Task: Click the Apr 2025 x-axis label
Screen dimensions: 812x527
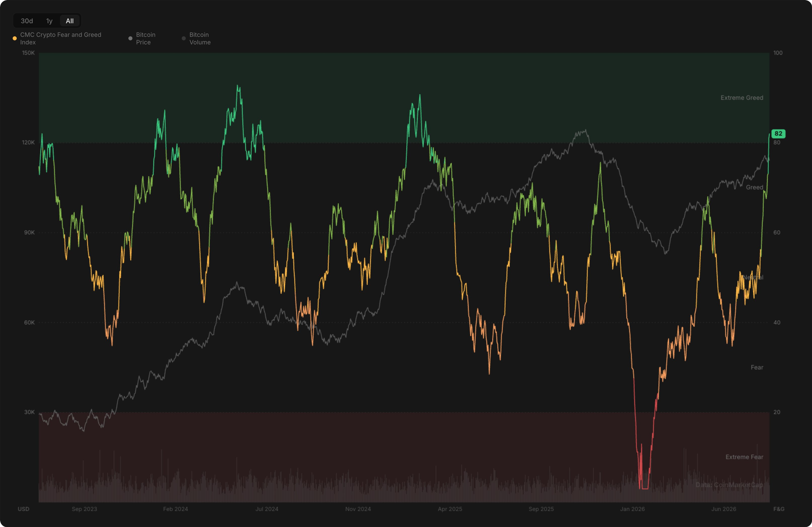Action: coord(450,509)
